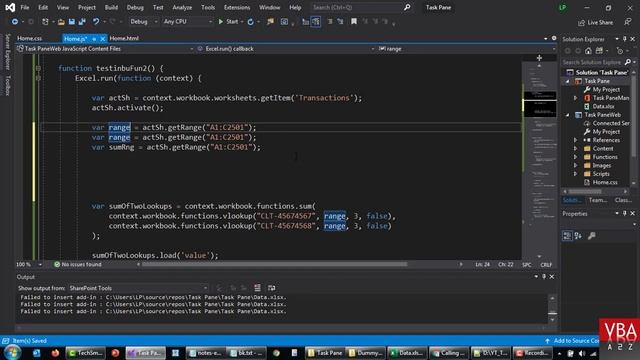The width and height of the screenshot is (640, 360).
Task: Click the Solution Explorer search magnifier icon
Action: [x=628, y=62]
